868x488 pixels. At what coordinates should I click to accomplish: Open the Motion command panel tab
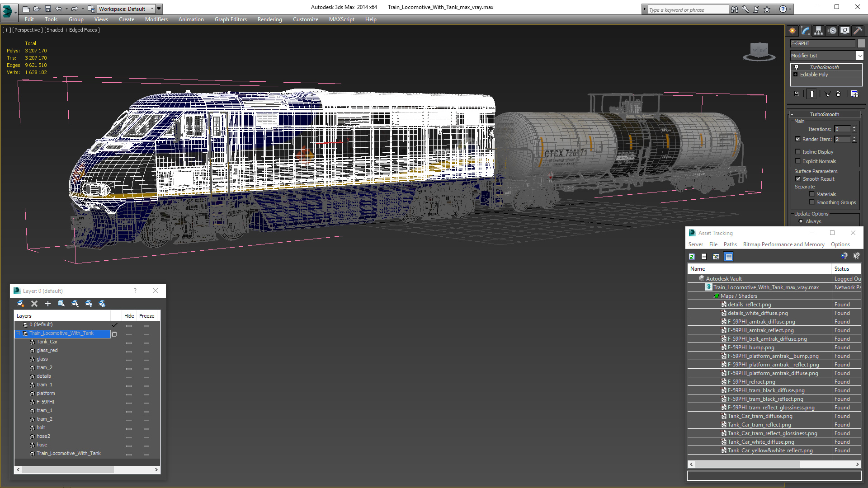(832, 31)
